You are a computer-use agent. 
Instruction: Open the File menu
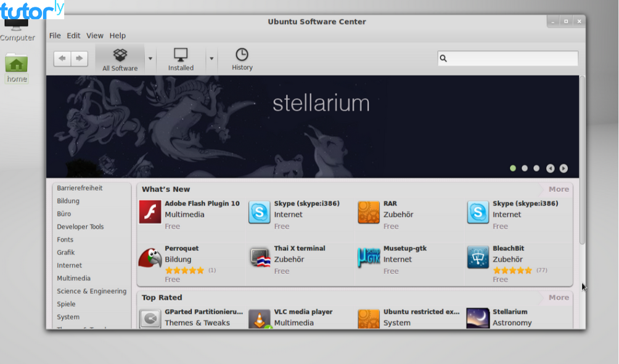click(x=55, y=36)
